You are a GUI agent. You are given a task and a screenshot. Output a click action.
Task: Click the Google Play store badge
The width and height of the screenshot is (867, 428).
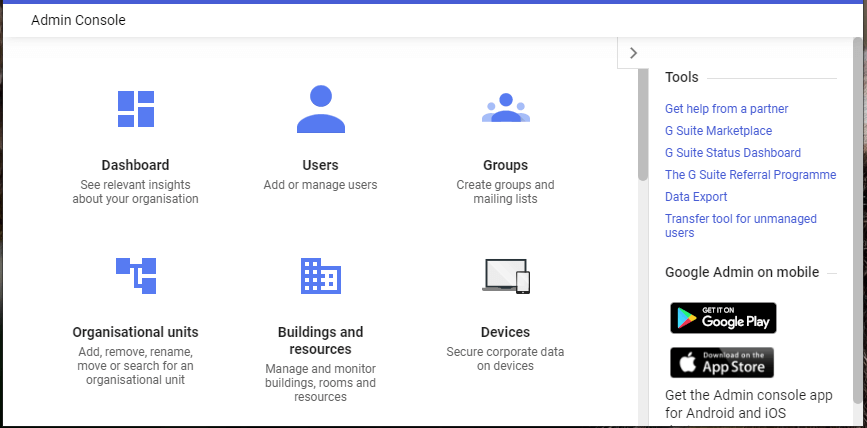coord(723,318)
